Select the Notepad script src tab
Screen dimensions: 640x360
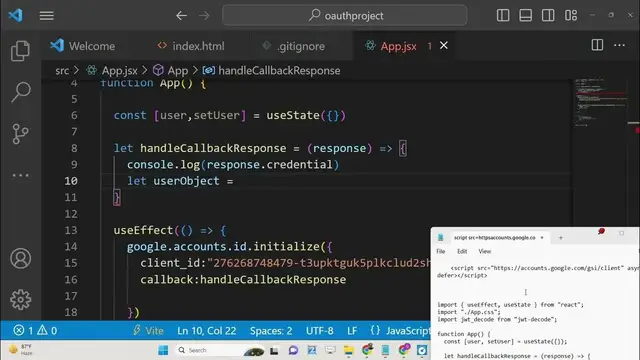pos(494,238)
